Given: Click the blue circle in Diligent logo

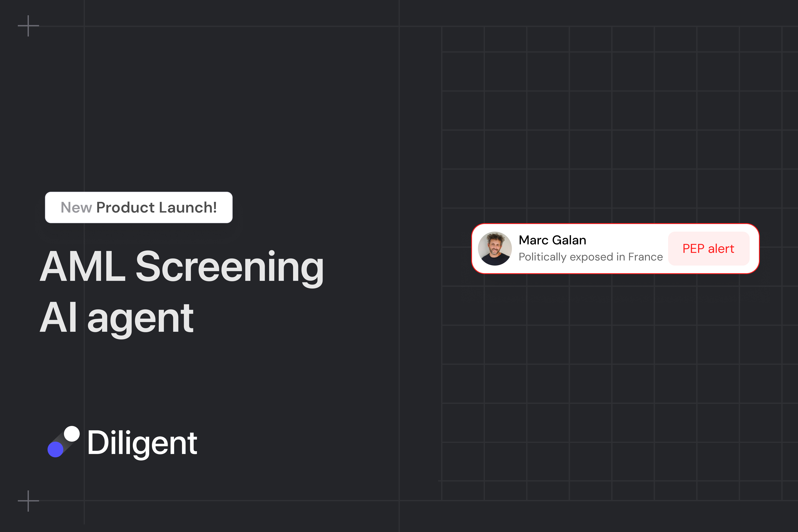Looking at the screenshot, I should point(55,449).
